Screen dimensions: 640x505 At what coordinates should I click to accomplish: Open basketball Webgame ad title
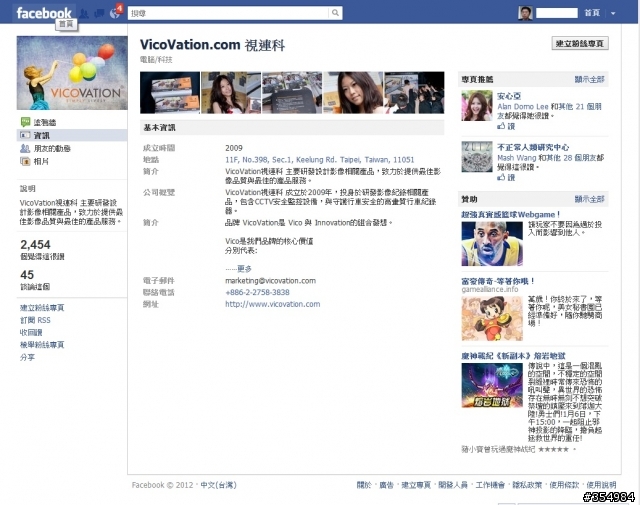[511, 214]
